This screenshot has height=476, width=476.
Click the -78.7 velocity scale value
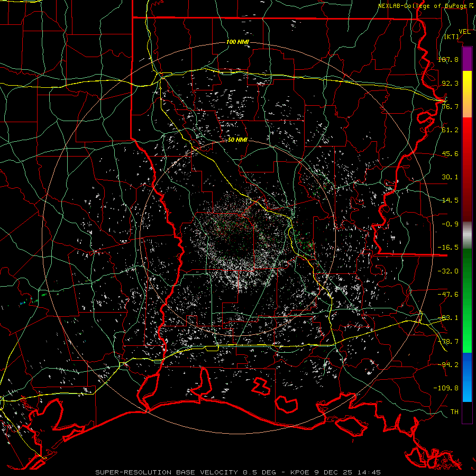tap(448, 342)
